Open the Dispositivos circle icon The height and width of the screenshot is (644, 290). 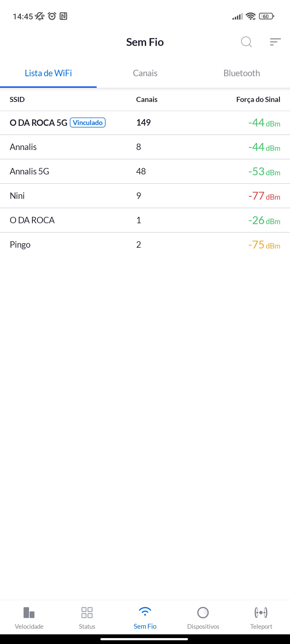(203, 613)
